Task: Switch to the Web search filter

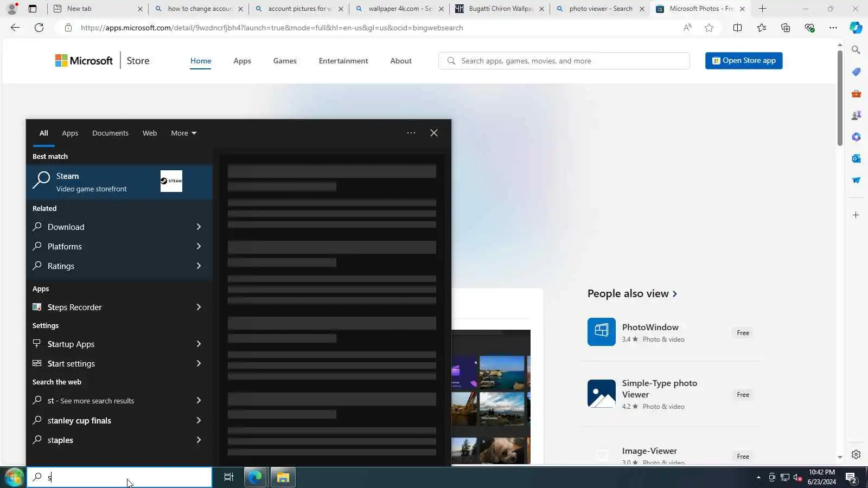Action: 150,133
